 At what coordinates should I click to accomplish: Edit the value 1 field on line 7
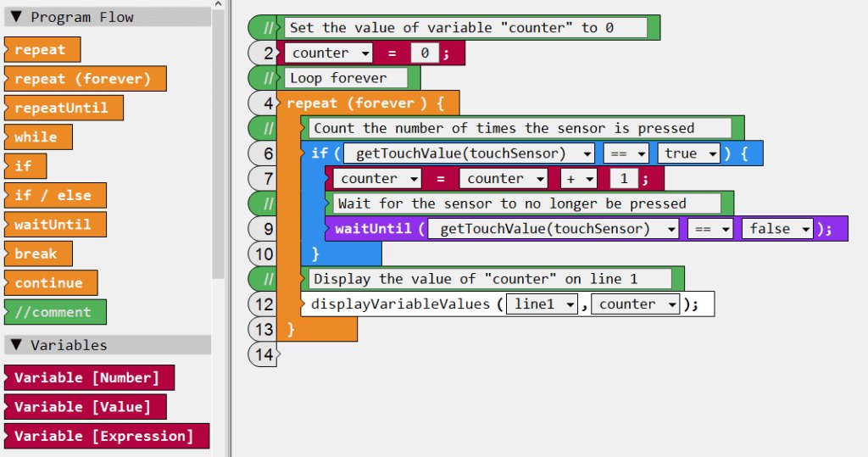(x=624, y=179)
